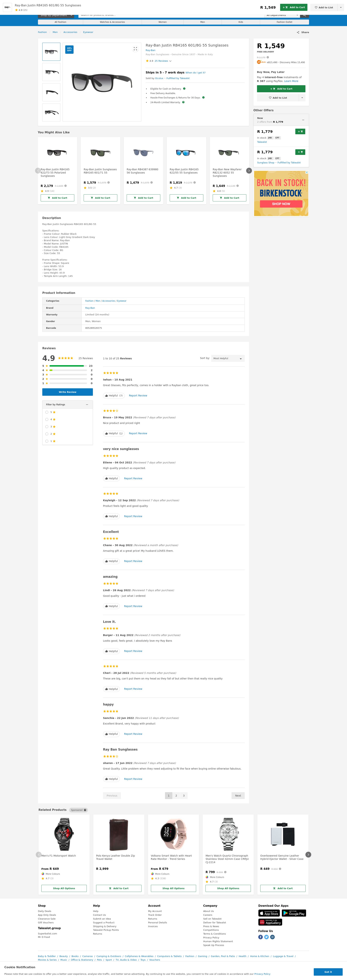347x980 pixels.
Task: Click the 24-Month Limited Warranty info icon
Action: click(x=183, y=102)
